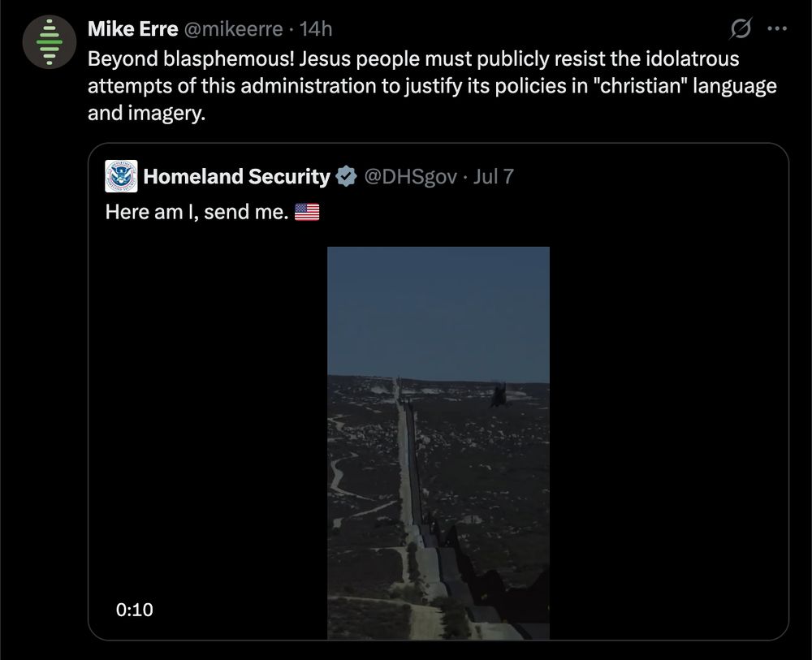Open the @mikeerre handle link

[x=235, y=27]
